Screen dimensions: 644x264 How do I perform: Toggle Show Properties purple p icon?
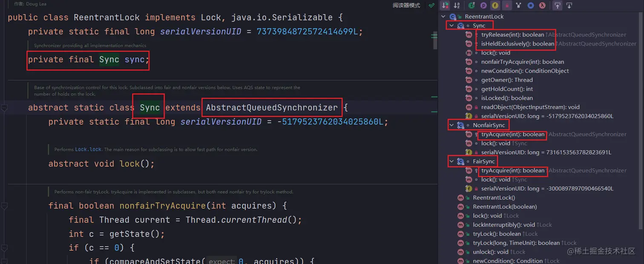click(x=483, y=6)
